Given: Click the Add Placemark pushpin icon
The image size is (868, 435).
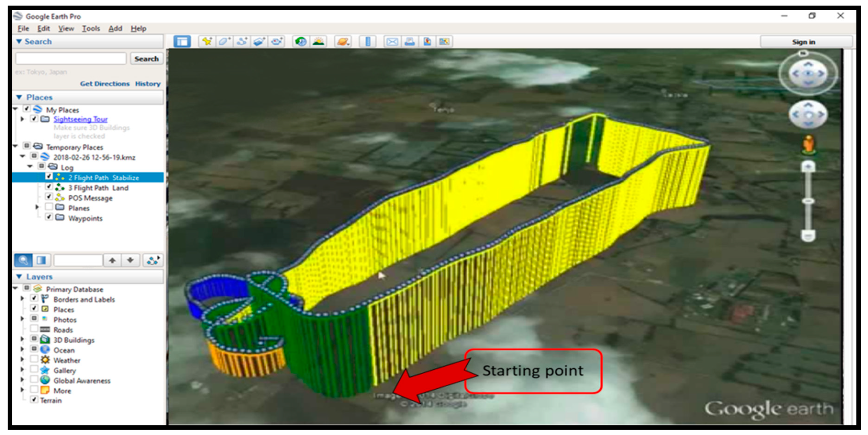Looking at the screenshot, I should point(206,41).
